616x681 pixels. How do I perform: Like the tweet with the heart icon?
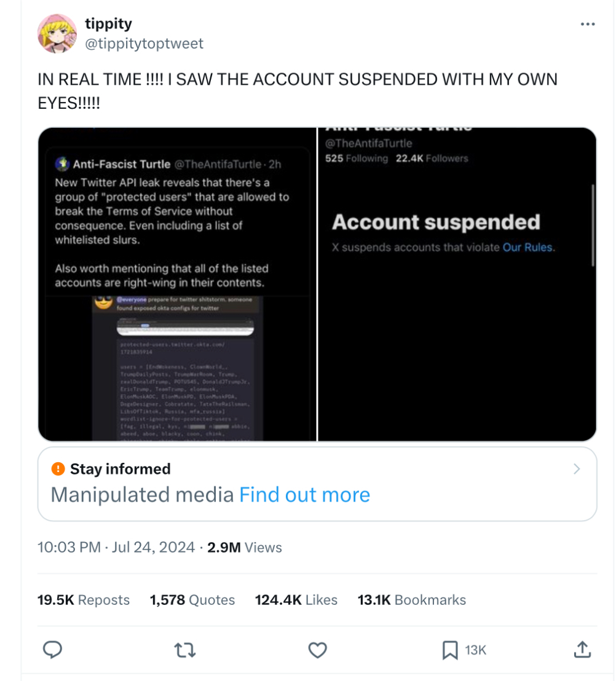(x=317, y=650)
